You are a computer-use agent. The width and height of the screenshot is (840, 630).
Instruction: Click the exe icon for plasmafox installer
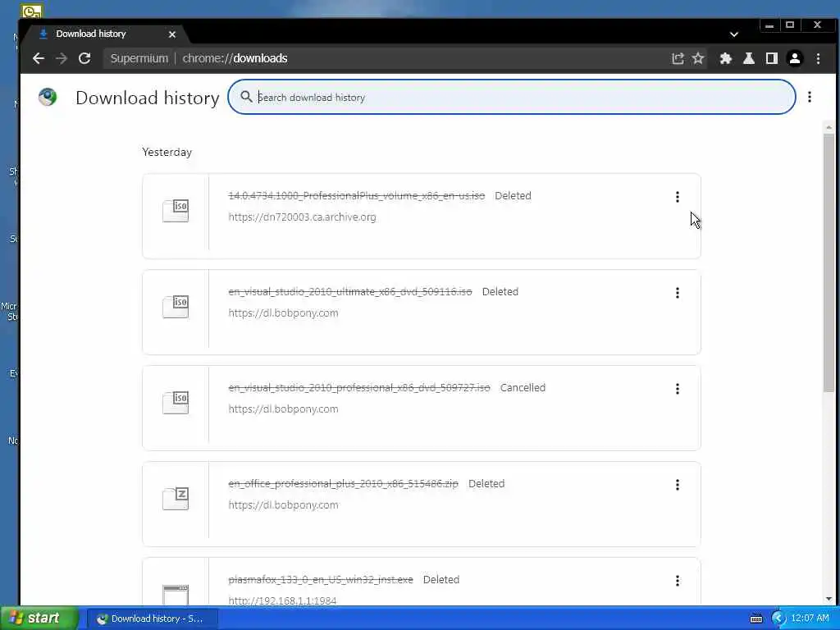coord(176,594)
